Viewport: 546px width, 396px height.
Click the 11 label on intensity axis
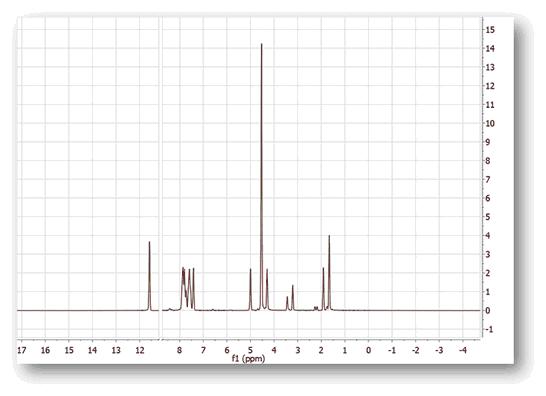pos(490,104)
